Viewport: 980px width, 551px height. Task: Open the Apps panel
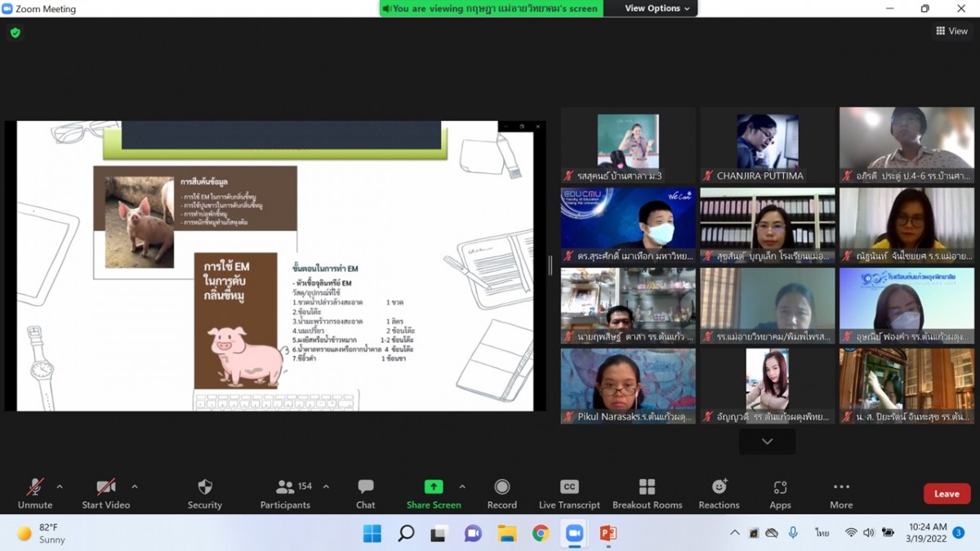point(780,493)
